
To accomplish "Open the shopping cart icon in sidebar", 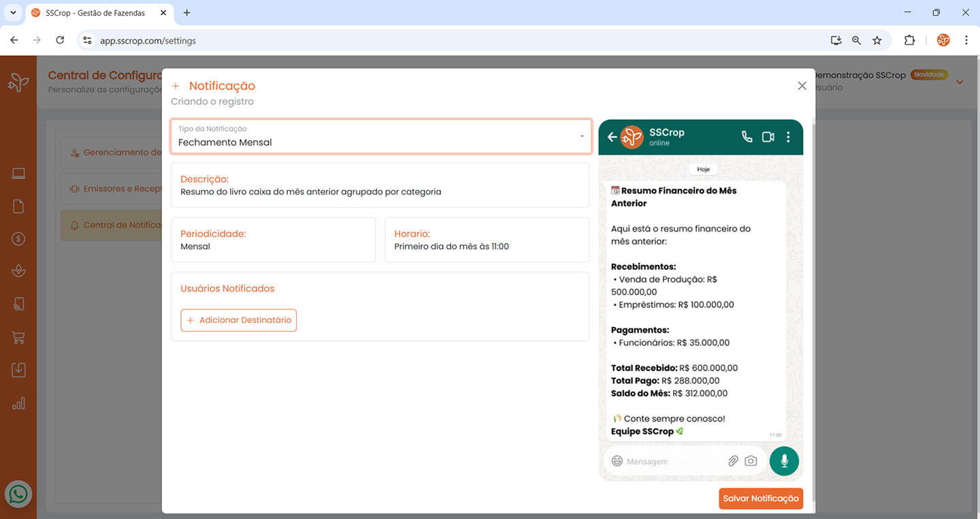I will click(x=18, y=337).
